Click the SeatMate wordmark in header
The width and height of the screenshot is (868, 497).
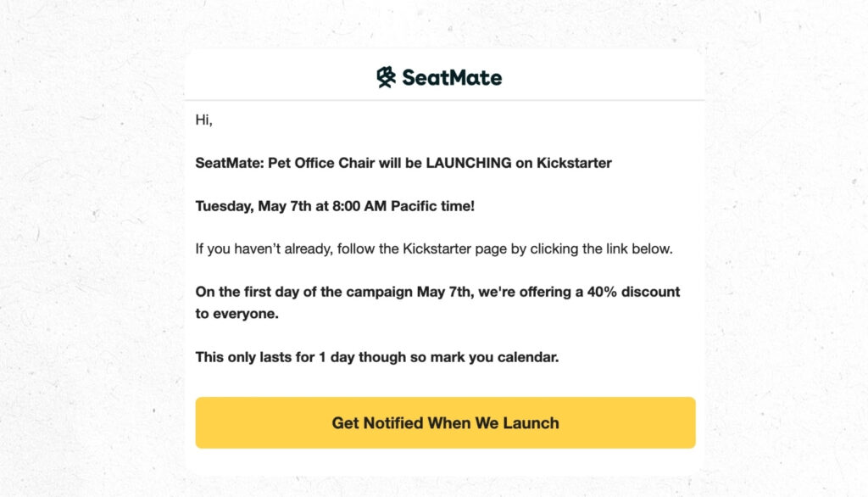(x=452, y=78)
